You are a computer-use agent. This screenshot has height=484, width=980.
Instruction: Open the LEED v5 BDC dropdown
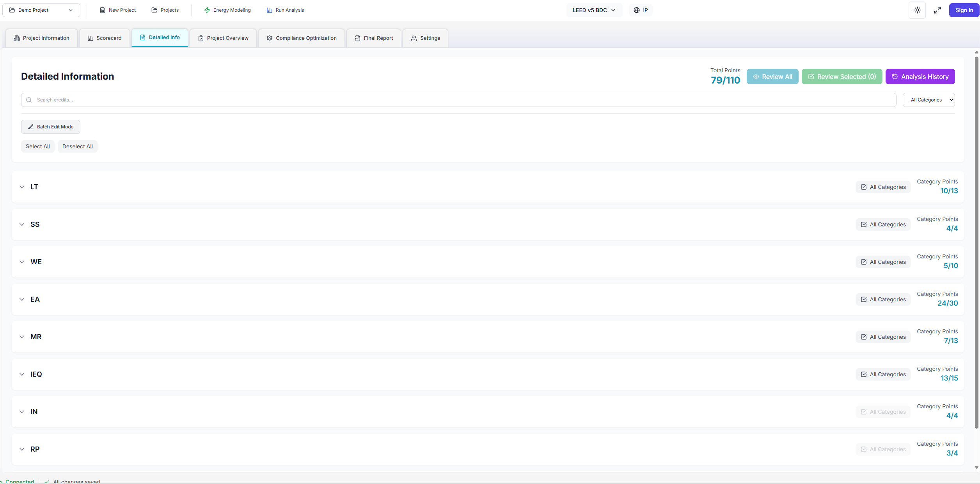[594, 10]
